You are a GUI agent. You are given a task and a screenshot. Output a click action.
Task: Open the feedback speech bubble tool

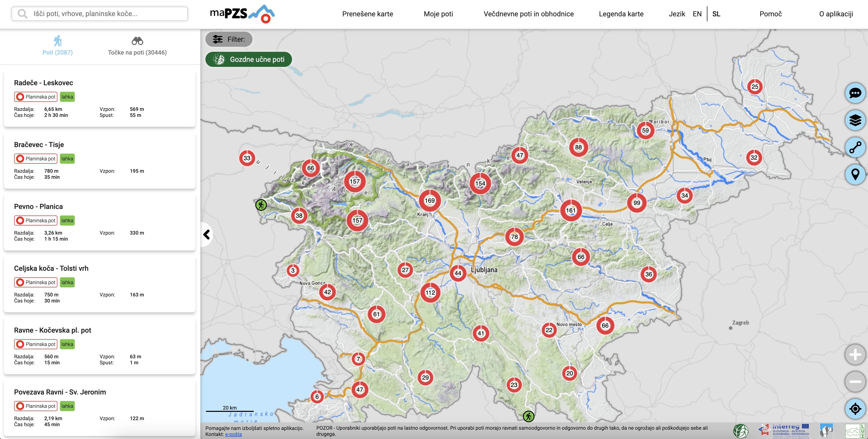(x=855, y=93)
